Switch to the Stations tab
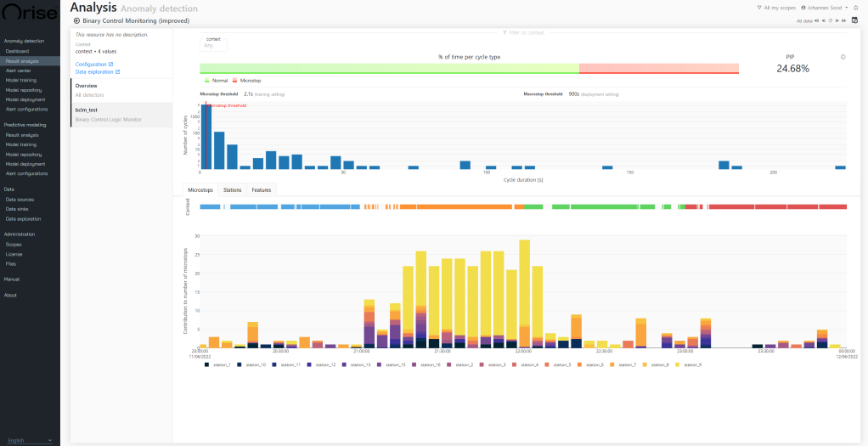Screen dimensions: 868x446 click(232, 190)
